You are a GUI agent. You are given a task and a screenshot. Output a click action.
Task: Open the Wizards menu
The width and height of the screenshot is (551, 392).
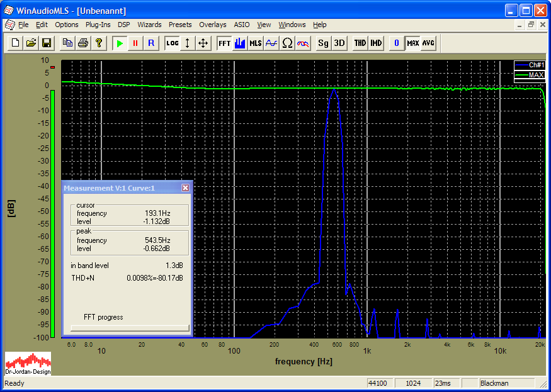coord(149,25)
